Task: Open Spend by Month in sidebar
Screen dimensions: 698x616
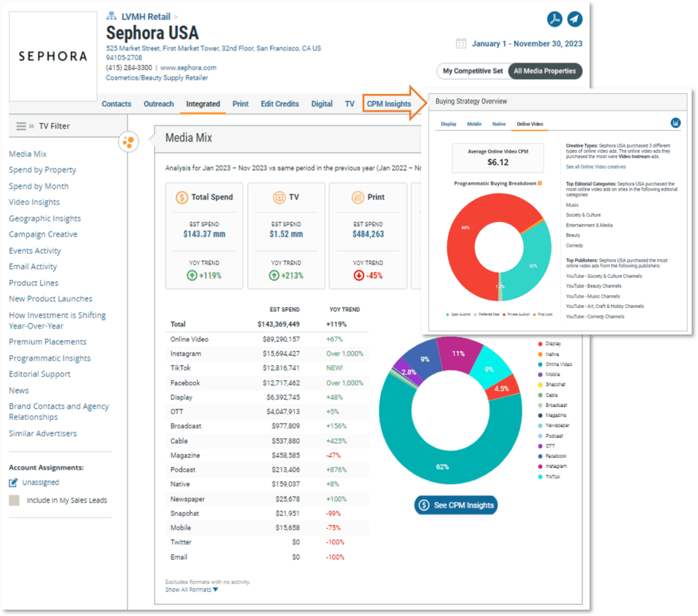Action: pyautogui.click(x=39, y=186)
